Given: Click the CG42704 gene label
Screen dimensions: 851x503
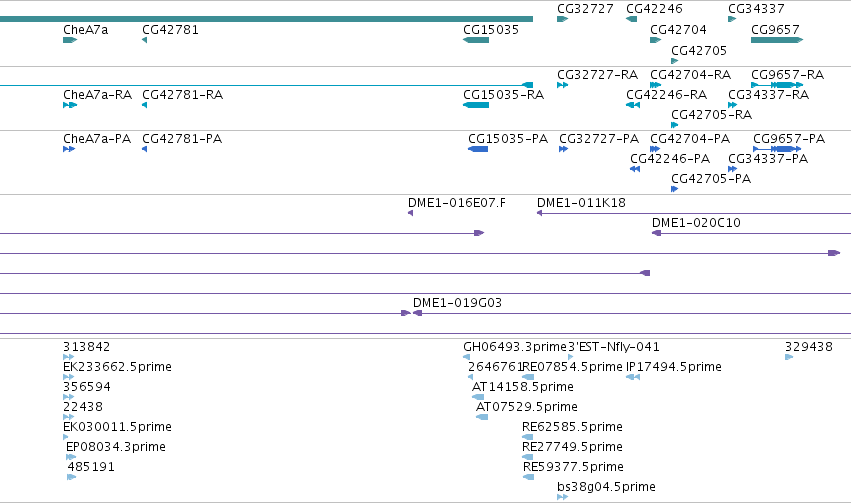Looking at the screenshot, I should tap(678, 30).
